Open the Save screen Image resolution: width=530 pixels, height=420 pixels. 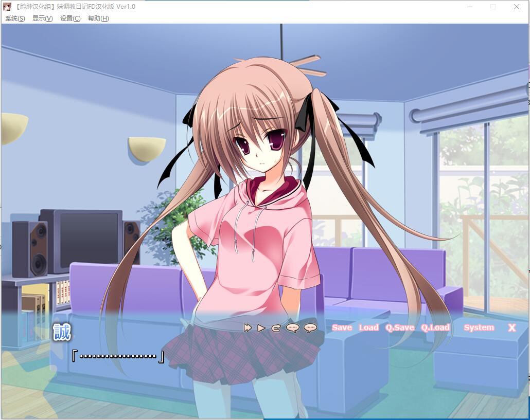342,327
